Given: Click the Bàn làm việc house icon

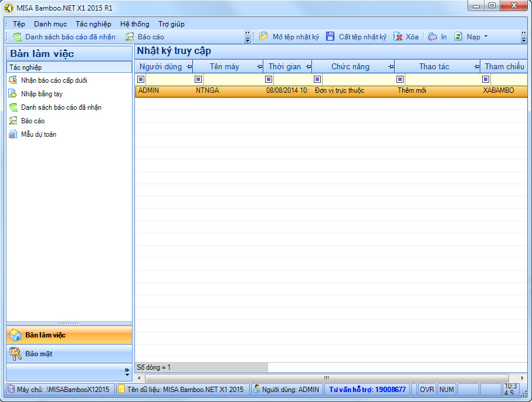Looking at the screenshot, I should tap(15, 335).
